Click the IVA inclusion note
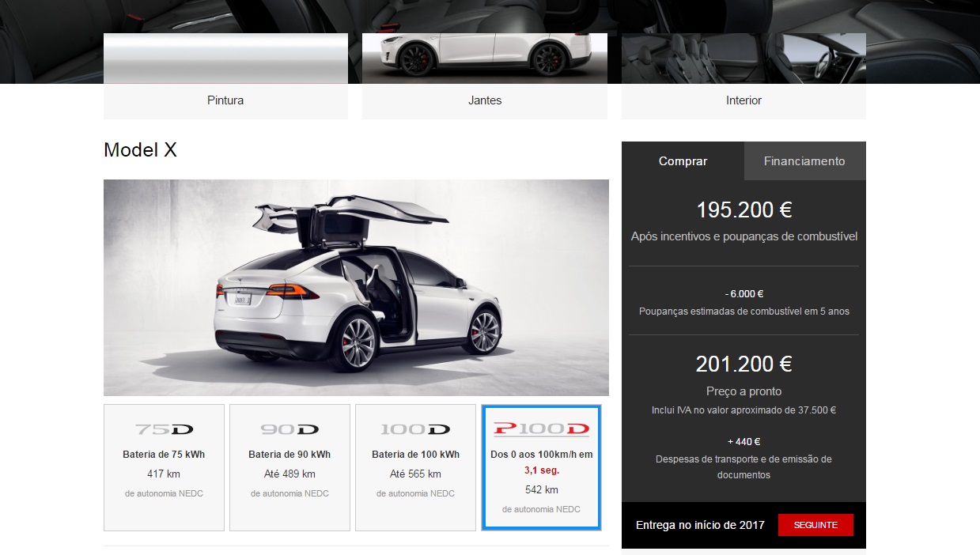This screenshot has width=980, height=555. click(x=743, y=410)
